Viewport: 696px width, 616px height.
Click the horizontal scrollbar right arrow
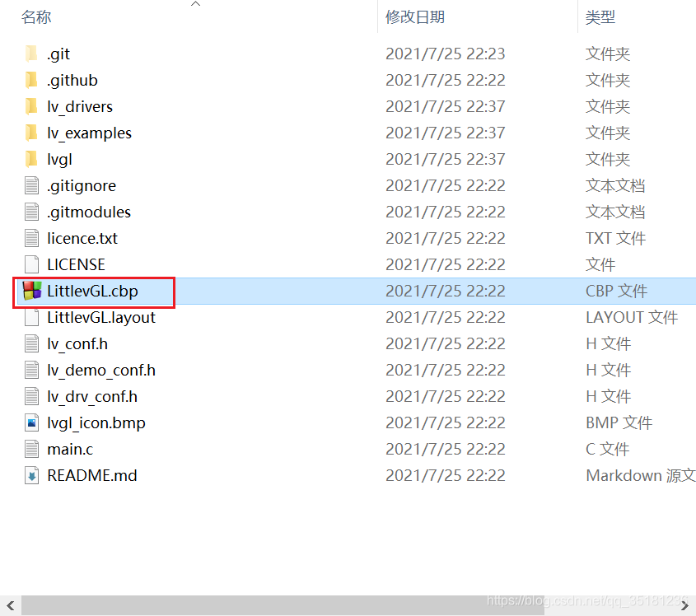(685, 605)
